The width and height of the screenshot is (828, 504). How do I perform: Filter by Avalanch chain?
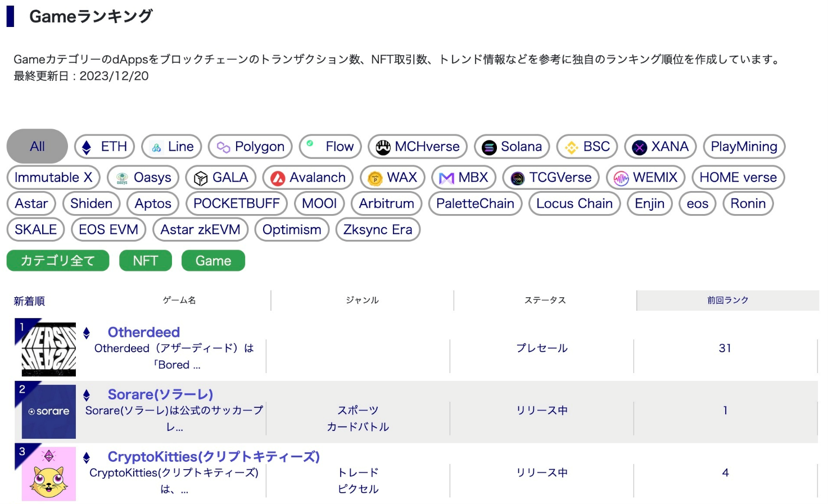pos(308,178)
